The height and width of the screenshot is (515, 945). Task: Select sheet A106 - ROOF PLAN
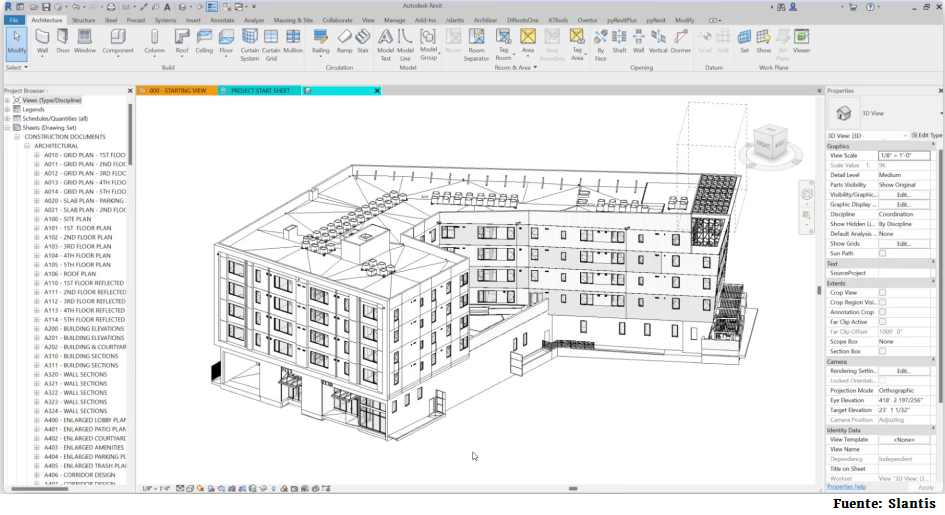point(70,274)
